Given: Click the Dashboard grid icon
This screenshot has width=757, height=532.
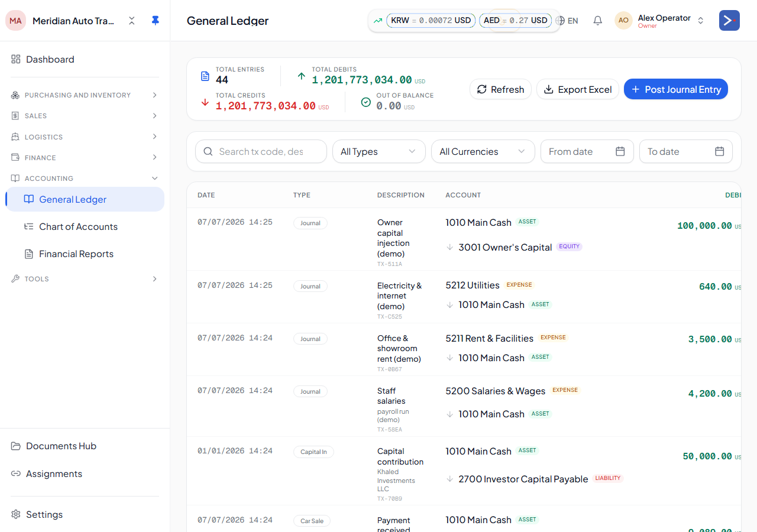Looking at the screenshot, I should pyautogui.click(x=16, y=59).
